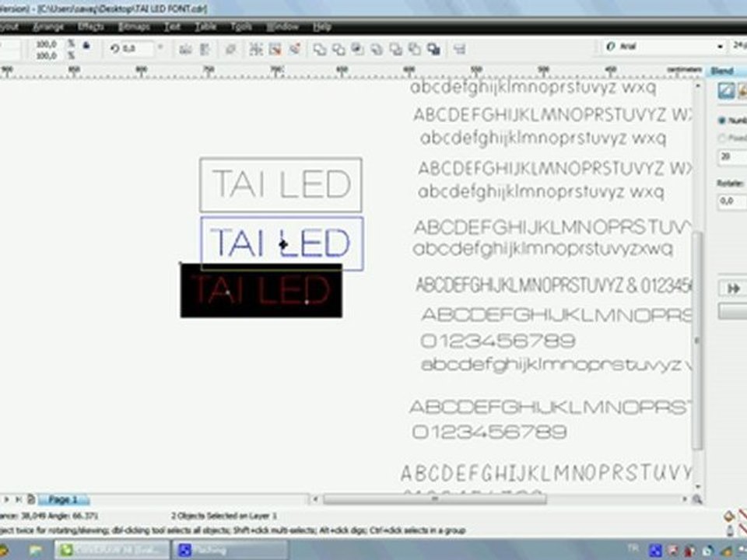The width and height of the screenshot is (747, 560).
Task: Open the Arial font list dropdown
Action: (720, 47)
